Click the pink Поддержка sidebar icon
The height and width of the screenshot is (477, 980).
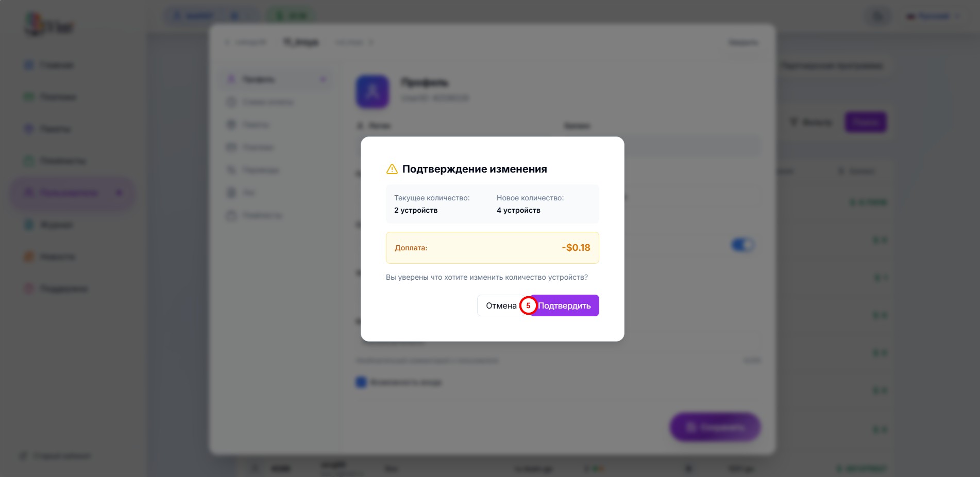tap(29, 288)
